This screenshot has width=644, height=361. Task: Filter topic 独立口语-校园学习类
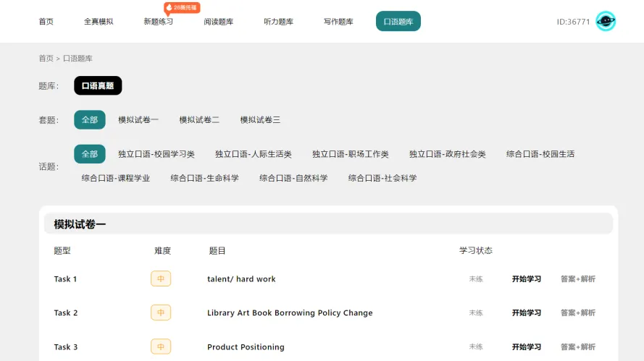click(x=156, y=154)
